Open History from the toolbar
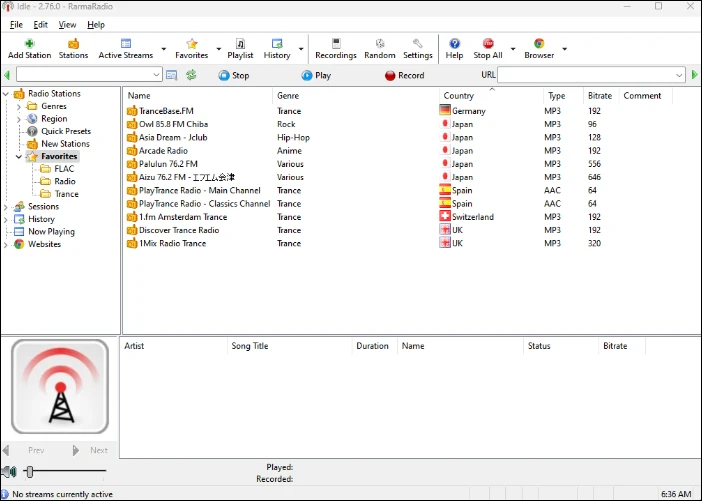This screenshot has width=702, height=501. (x=277, y=49)
